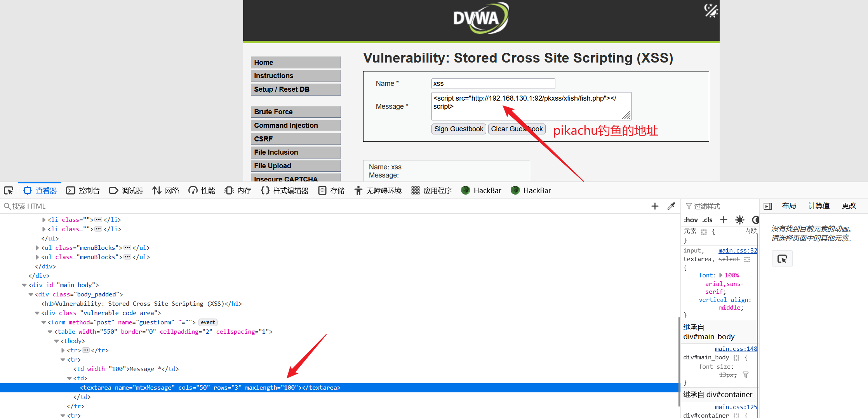
Task: Open the Home menu item
Action: click(296, 63)
